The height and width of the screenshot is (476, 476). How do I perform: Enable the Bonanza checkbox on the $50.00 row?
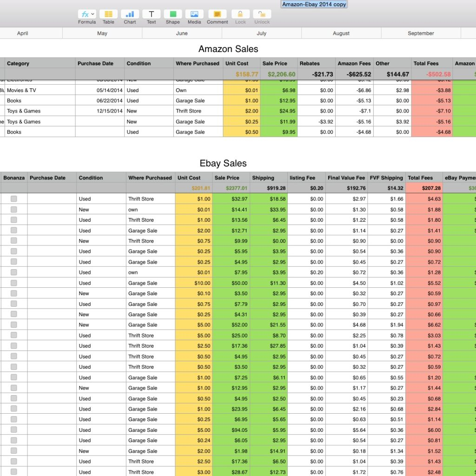[14, 283]
